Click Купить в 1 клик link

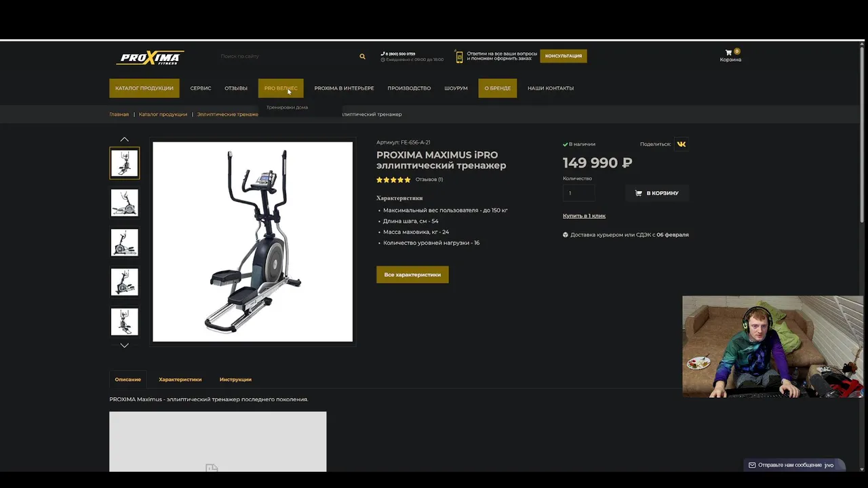pos(584,216)
